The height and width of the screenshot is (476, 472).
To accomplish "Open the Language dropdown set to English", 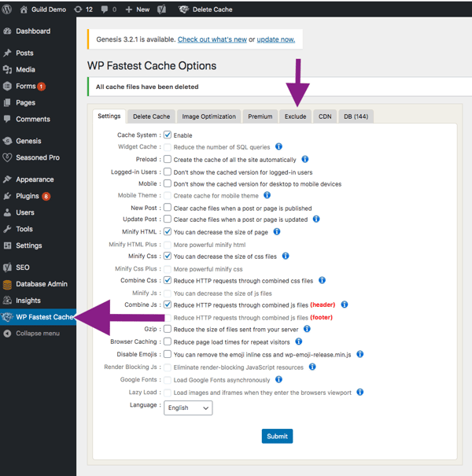I will 188,408.
